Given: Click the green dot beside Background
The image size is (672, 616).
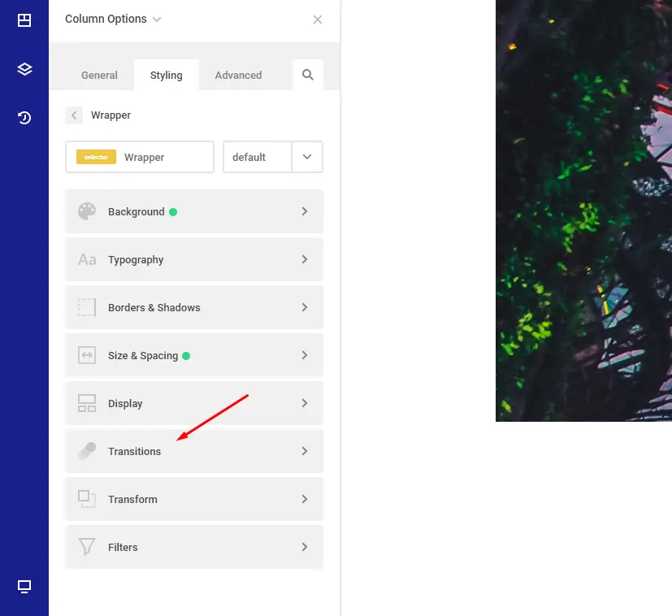Looking at the screenshot, I should [x=173, y=212].
